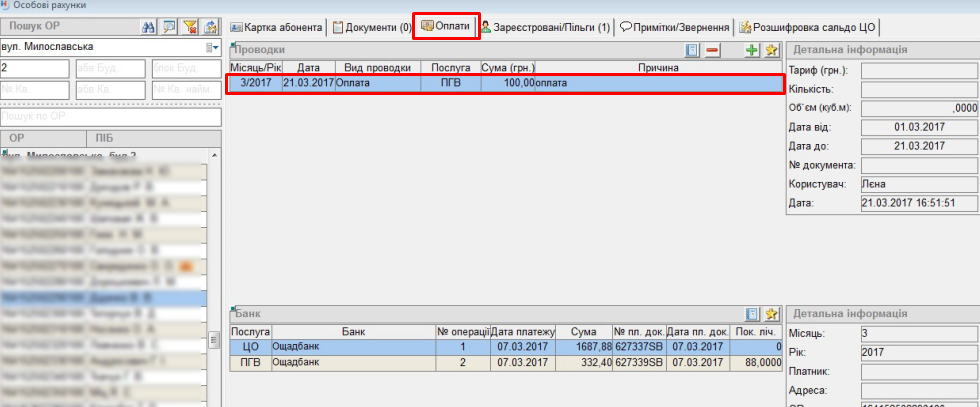Add new проводка with green plus
Screen dimensions: 980x407
[753, 50]
